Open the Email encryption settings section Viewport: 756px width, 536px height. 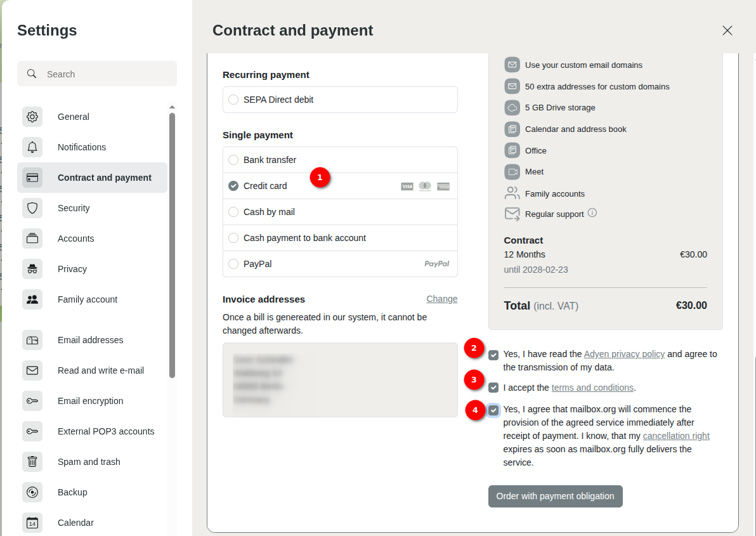[90, 401]
